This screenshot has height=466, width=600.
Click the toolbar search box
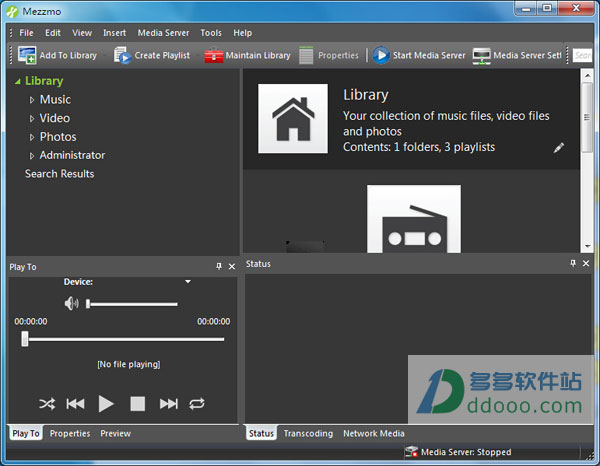(582, 55)
